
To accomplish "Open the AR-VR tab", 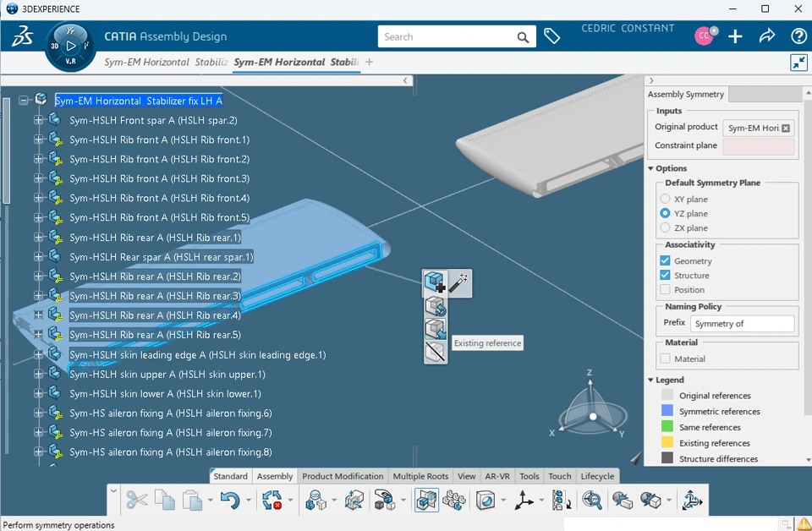I will coord(497,476).
